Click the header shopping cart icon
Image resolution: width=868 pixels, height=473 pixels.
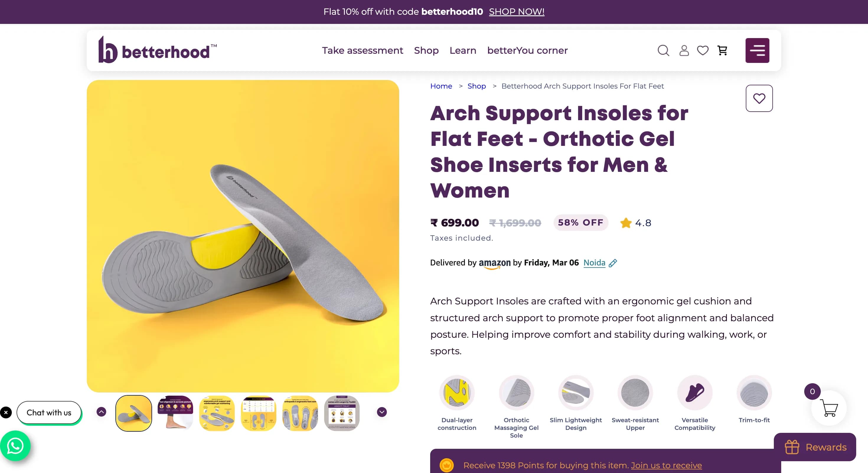pos(722,50)
